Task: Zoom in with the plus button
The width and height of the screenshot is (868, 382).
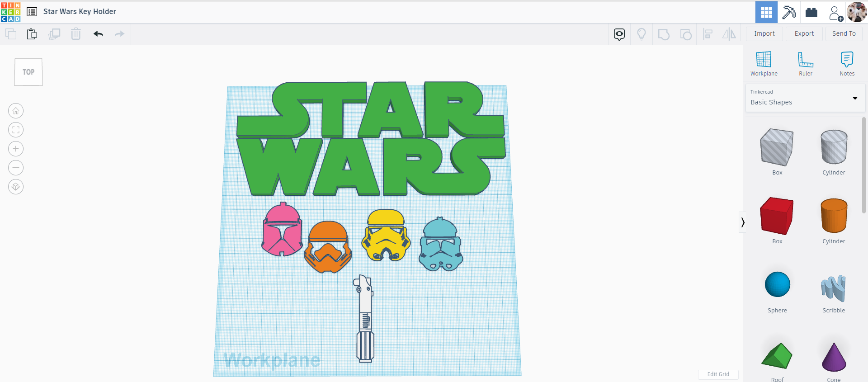Action: pyautogui.click(x=16, y=149)
